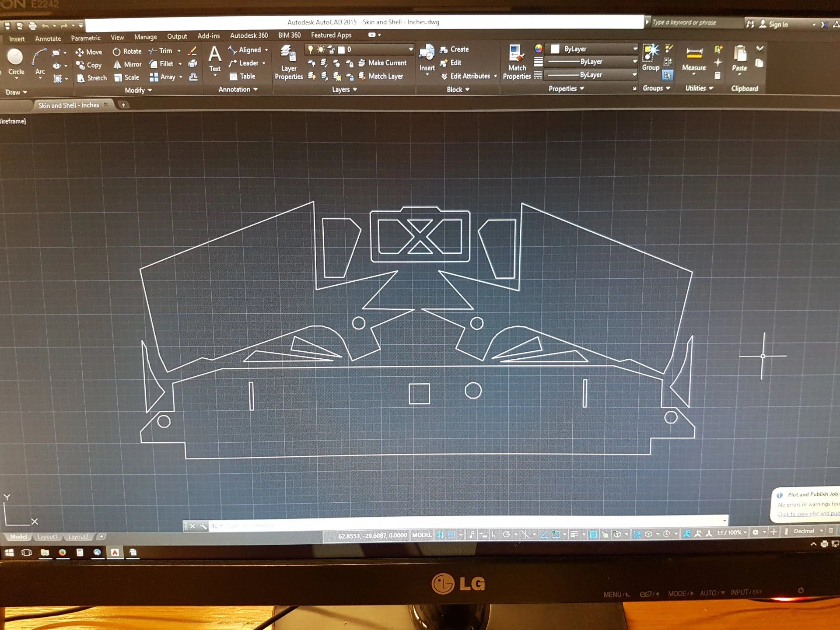Toggle ortho mode in status bar
The height and width of the screenshot is (630, 840).
coord(495,534)
